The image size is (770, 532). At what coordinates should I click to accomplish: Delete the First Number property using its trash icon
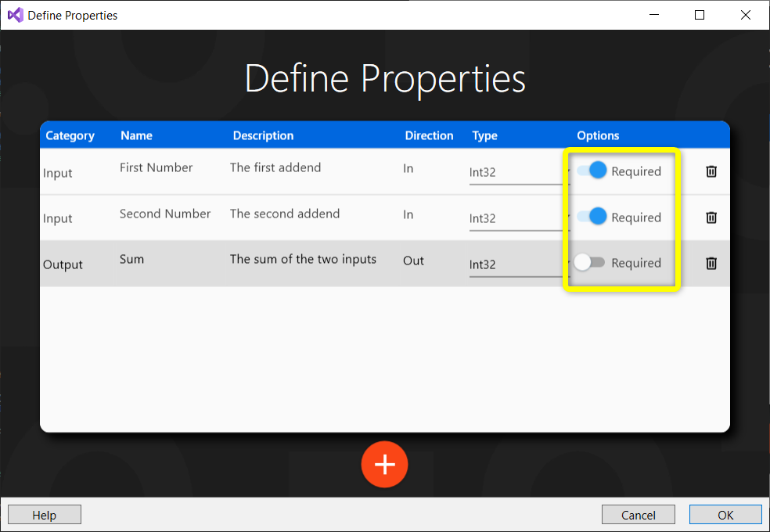pos(711,172)
